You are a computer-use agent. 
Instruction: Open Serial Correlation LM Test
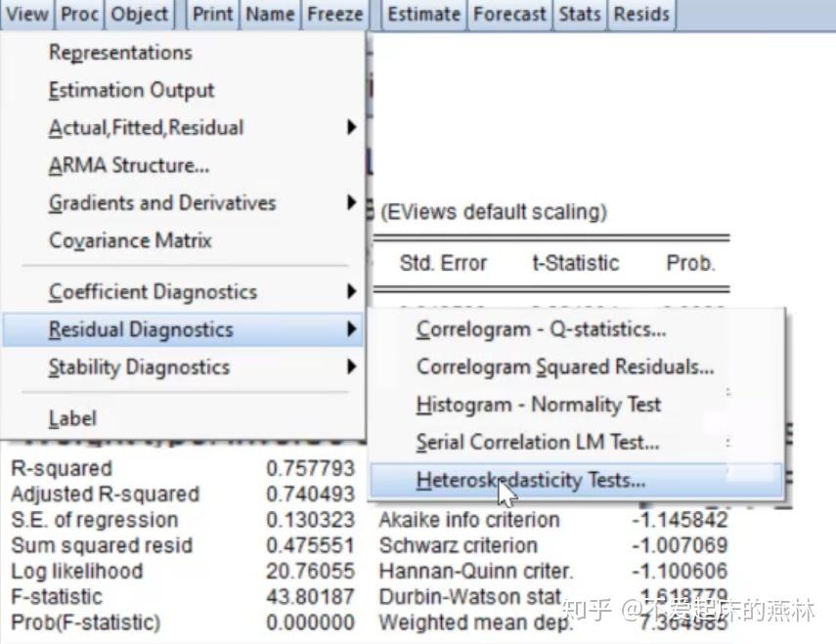click(538, 442)
